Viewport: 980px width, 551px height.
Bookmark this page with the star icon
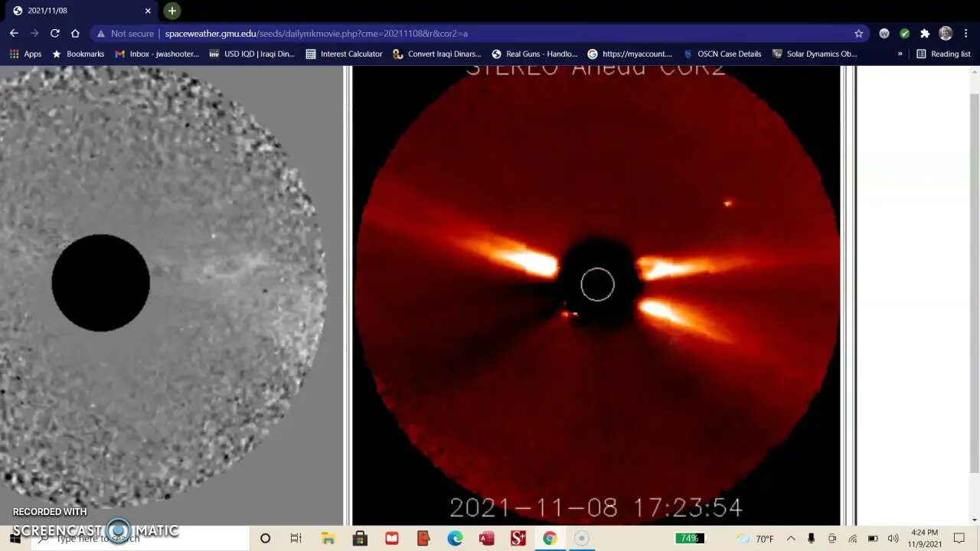point(859,34)
